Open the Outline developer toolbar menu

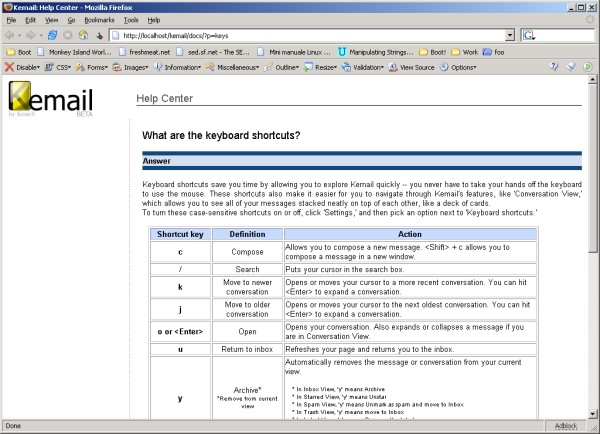point(281,67)
